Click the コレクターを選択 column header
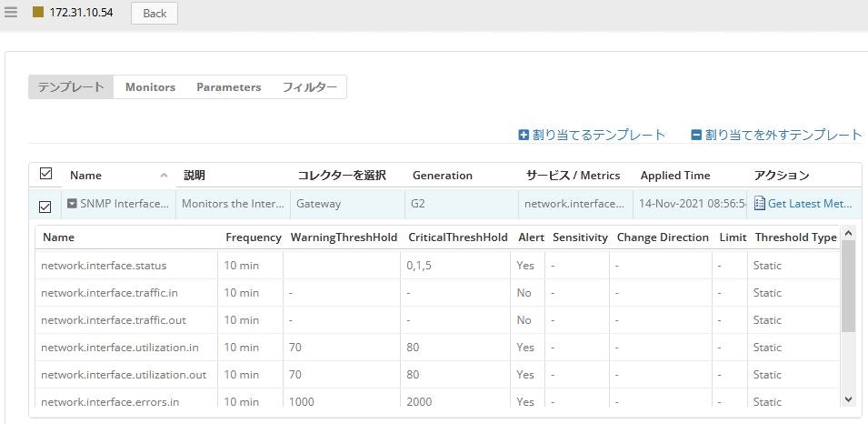This screenshot has width=868, height=424. [342, 175]
